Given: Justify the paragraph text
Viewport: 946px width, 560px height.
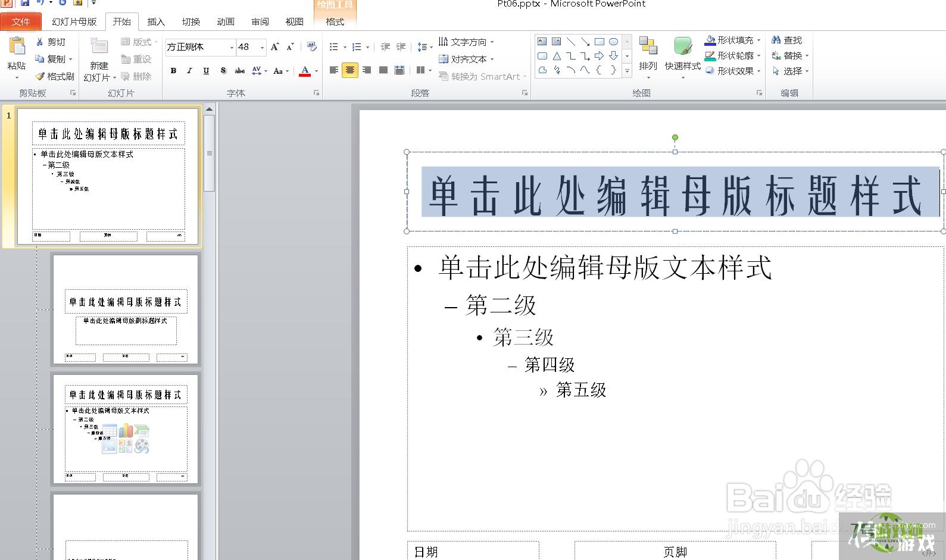Looking at the screenshot, I should [383, 70].
